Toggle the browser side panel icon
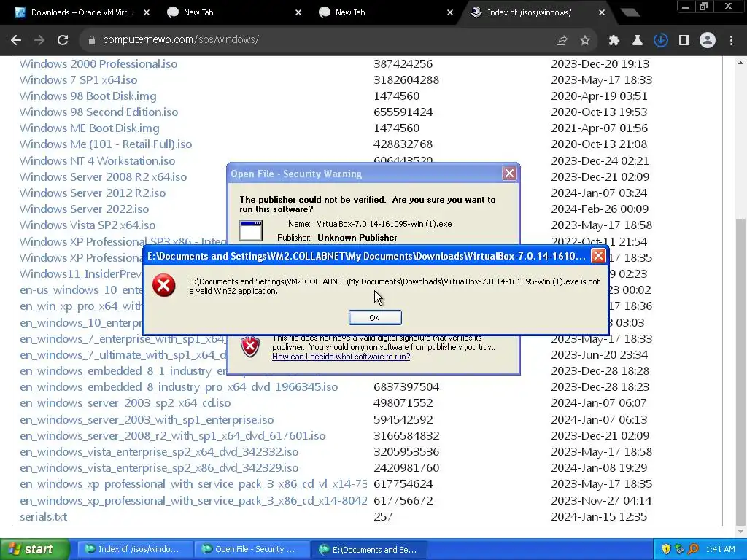Screen dimensions: 747x560 (x=684, y=41)
